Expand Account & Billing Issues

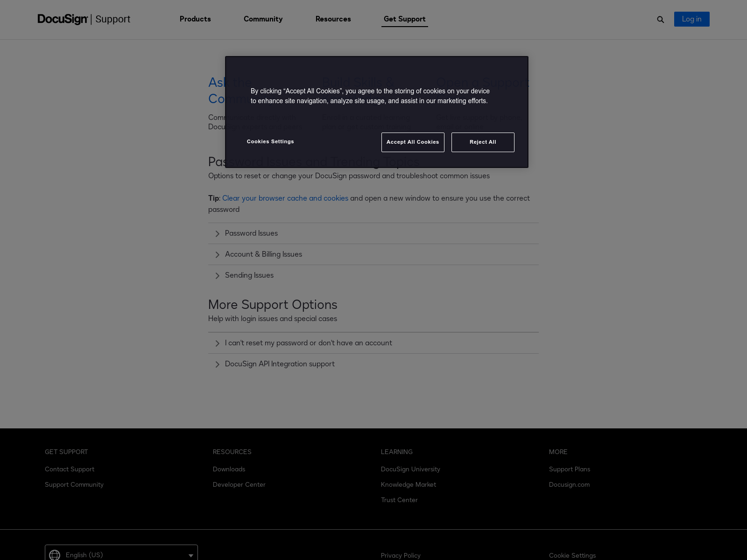[373, 254]
